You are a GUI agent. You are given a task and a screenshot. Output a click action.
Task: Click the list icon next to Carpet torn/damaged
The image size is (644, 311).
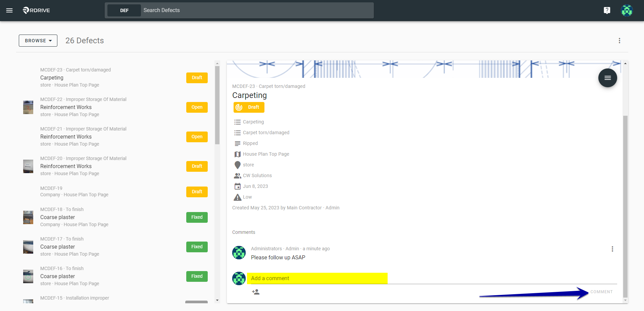238,133
